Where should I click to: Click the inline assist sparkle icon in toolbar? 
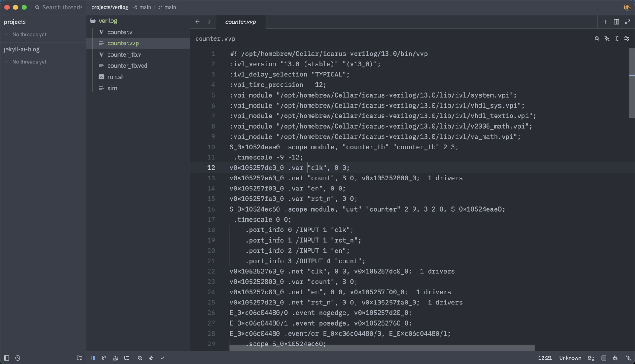pos(607,38)
